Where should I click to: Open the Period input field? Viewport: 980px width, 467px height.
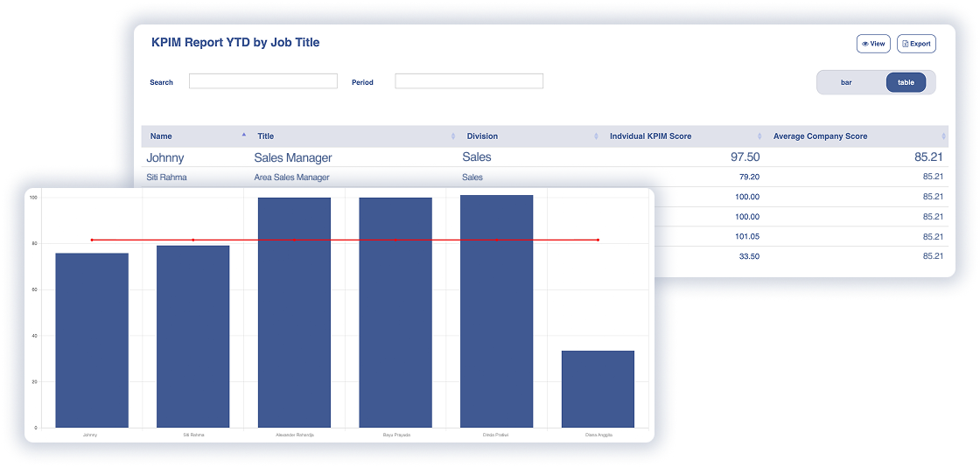pyautogui.click(x=469, y=81)
